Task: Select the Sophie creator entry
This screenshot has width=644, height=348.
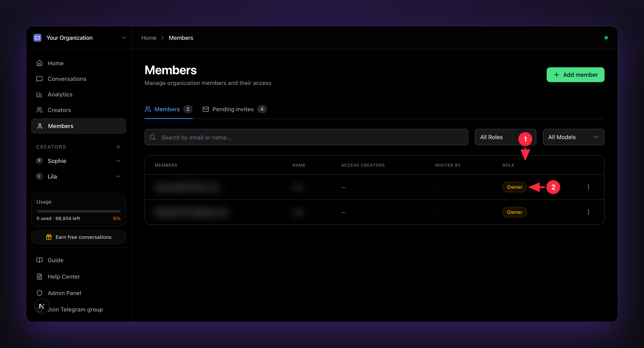Action: tap(78, 161)
